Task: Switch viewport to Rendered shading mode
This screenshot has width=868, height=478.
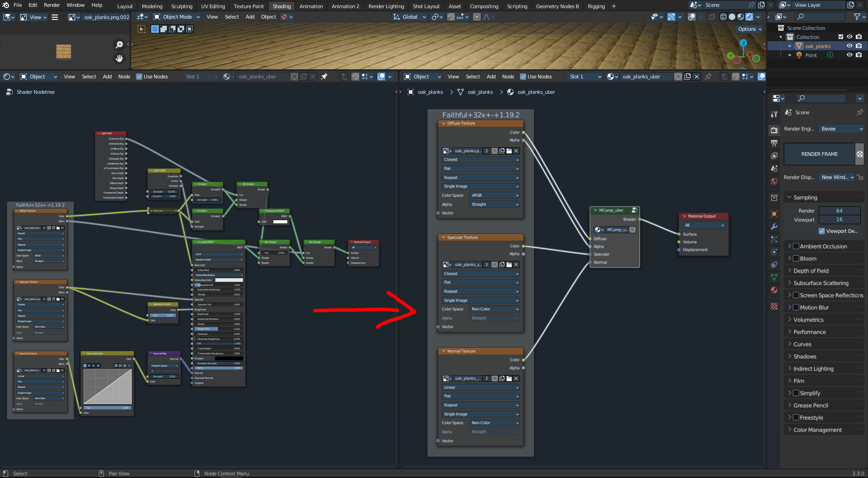Action: (749, 17)
